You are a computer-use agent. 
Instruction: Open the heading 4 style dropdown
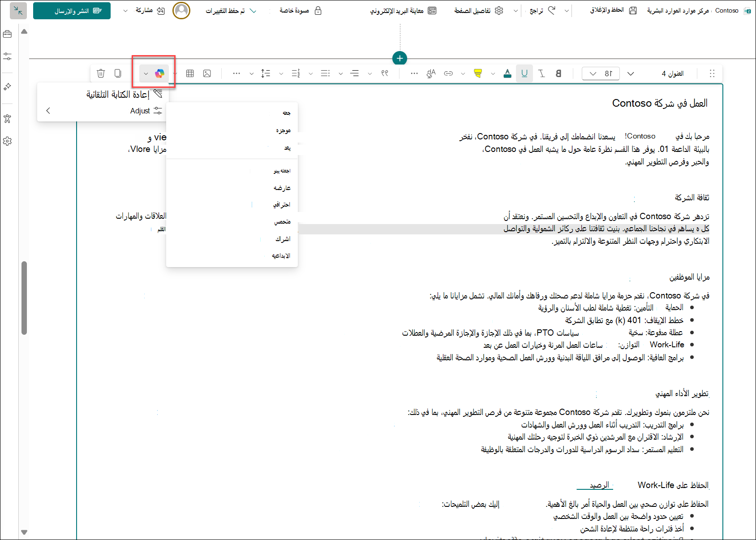click(656, 73)
